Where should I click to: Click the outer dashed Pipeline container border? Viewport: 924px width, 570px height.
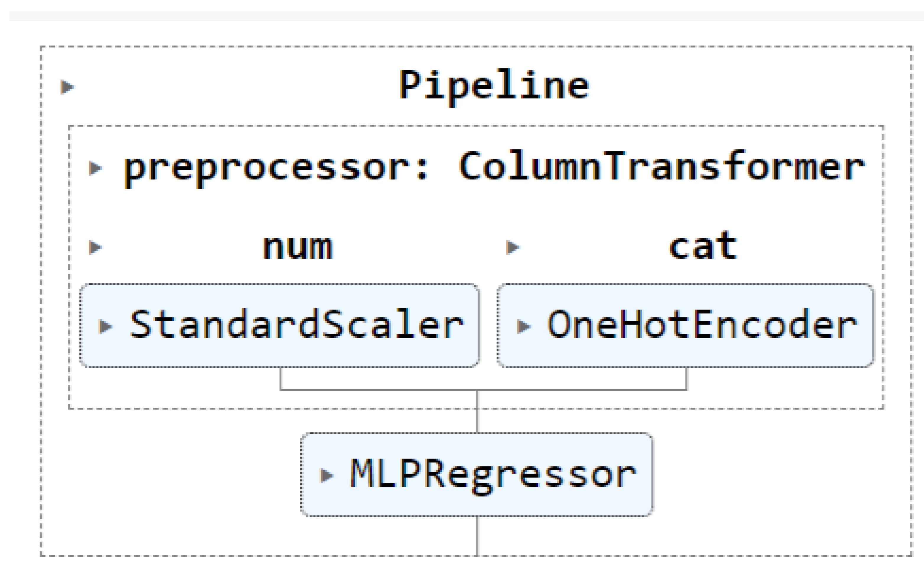[41, 302]
